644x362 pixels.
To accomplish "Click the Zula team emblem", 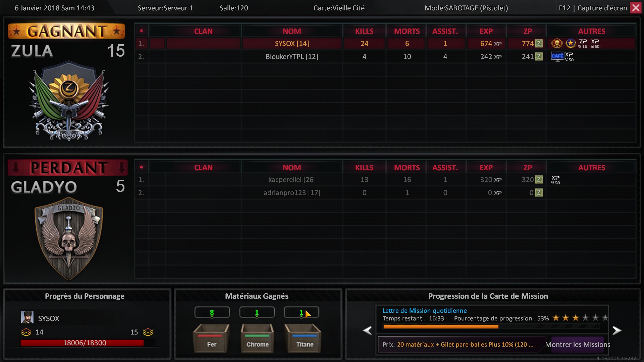I will tap(69, 101).
